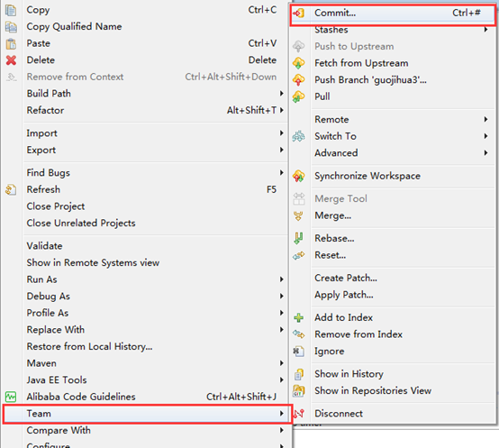
Task: Choose Commit... from Team submenu
Action: tap(393, 14)
